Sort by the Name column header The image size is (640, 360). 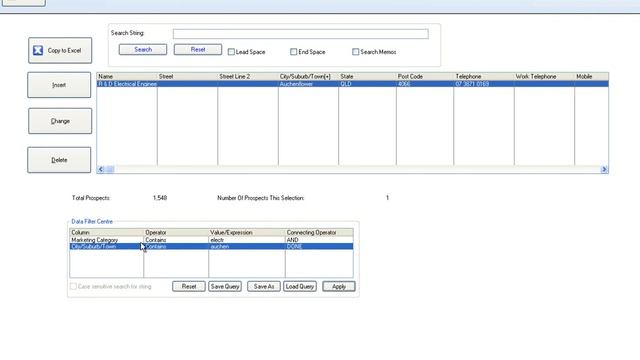[x=127, y=76]
